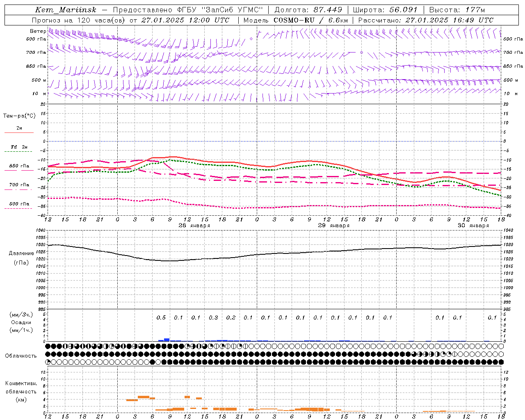
Task: Click the 'Ветер' wind panel label
Action: pyautogui.click(x=38, y=31)
